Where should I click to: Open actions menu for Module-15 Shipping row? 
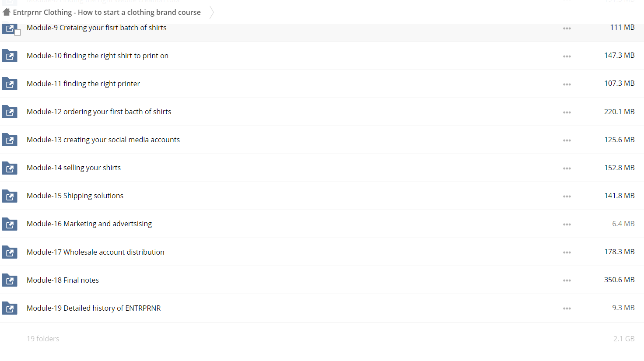(567, 196)
